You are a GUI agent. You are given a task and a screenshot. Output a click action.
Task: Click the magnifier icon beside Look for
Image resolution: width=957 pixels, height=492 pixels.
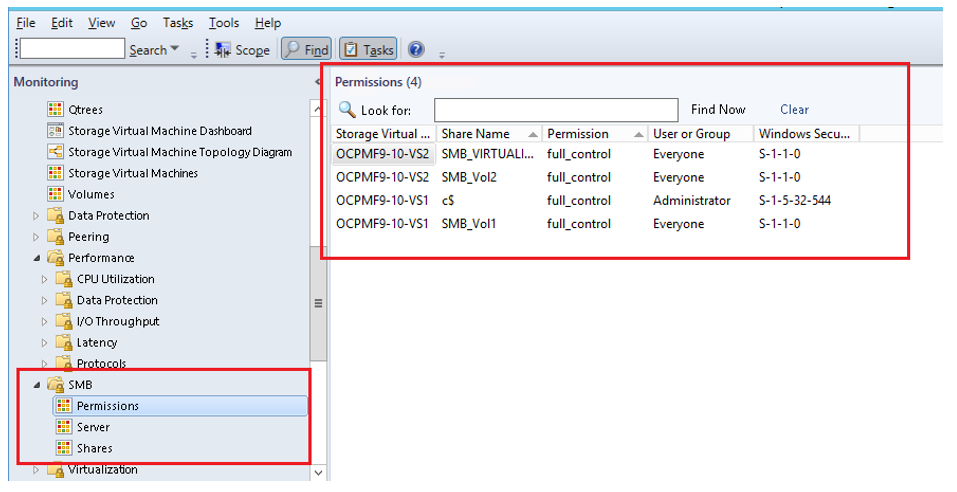click(347, 109)
